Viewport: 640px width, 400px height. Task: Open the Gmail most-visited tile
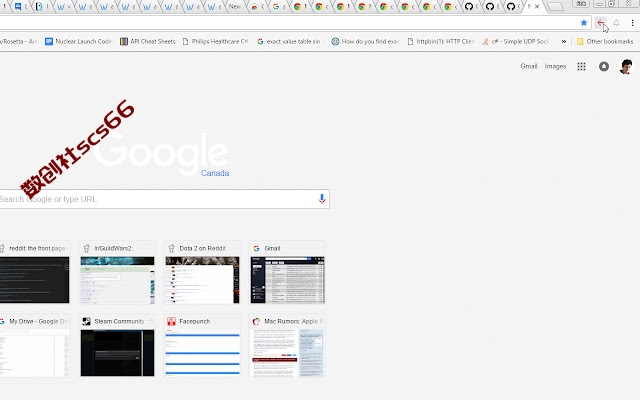287,272
